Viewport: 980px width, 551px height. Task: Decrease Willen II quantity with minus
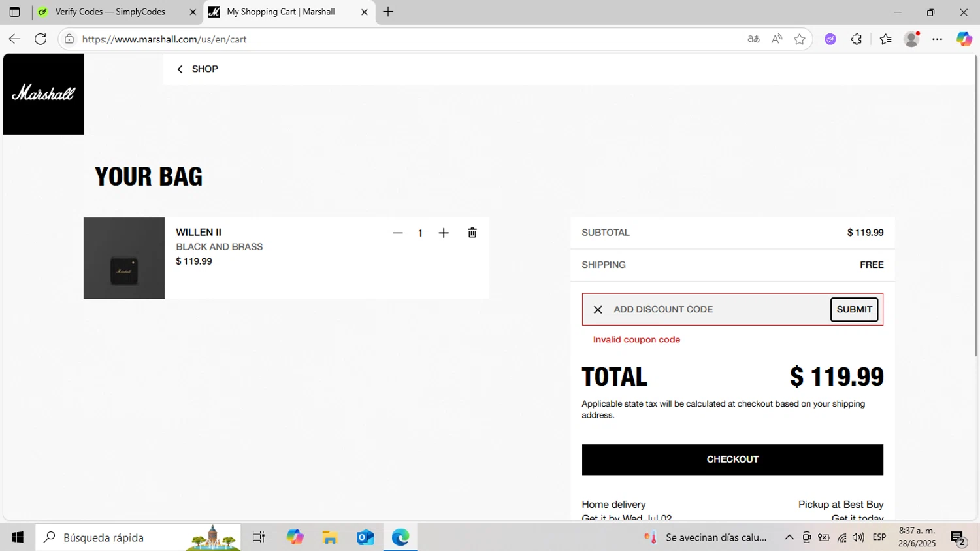coord(397,233)
